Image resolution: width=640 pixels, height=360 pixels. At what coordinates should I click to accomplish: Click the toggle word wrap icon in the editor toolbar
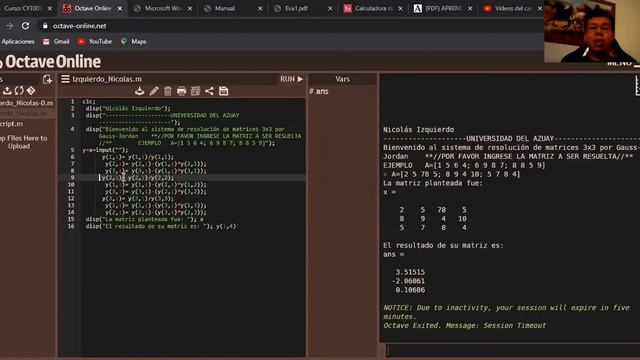196,91
